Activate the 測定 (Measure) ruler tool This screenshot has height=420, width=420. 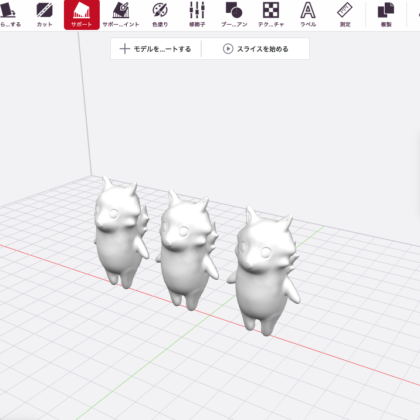point(345,15)
